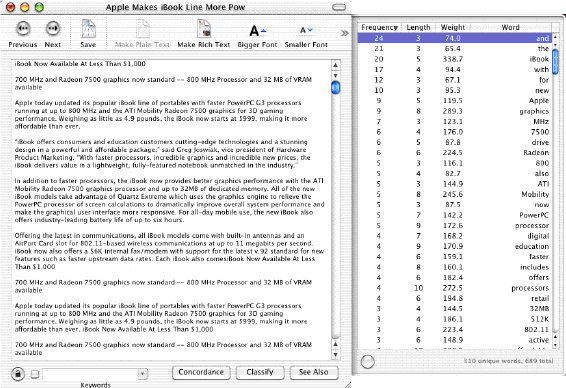This screenshot has width=566, height=388.
Task: Select the row for word "512K"
Action: (454, 319)
